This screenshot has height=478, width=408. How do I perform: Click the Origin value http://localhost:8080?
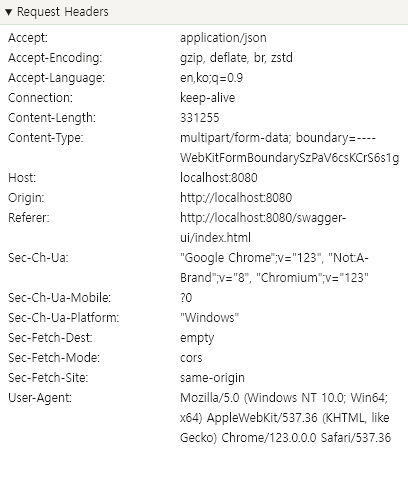[236, 198]
